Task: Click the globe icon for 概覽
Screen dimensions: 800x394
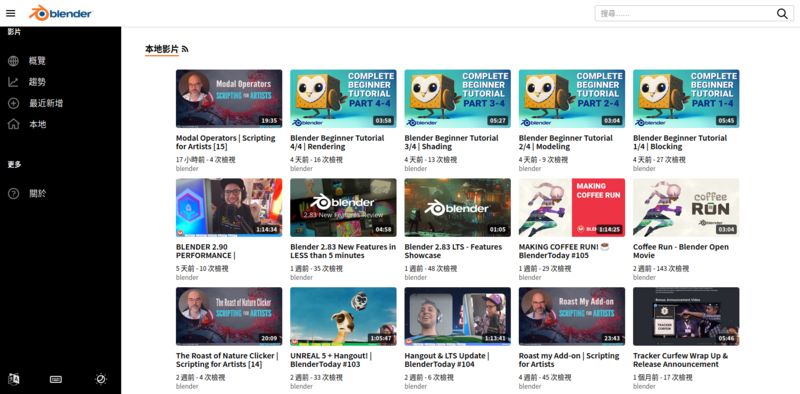Action: pos(14,61)
